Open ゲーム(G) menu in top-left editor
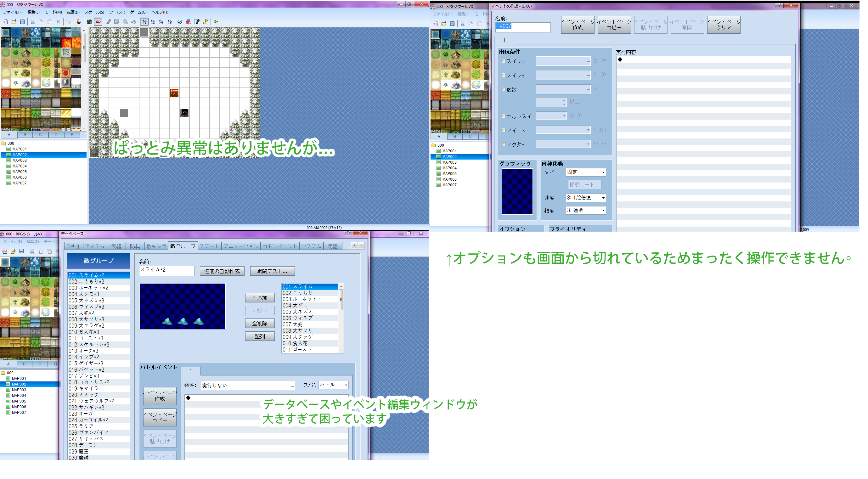868x479 pixels. (x=138, y=12)
